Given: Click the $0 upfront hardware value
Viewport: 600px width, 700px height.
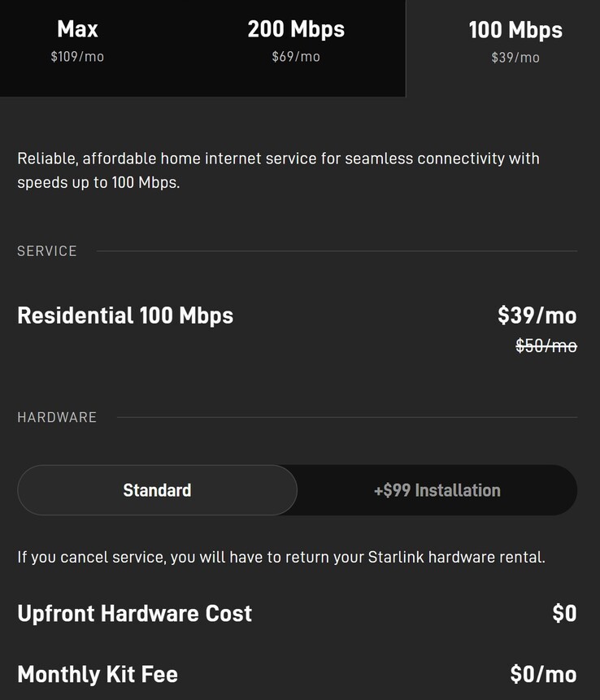Looking at the screenshot, I should (x=567, y=614).
